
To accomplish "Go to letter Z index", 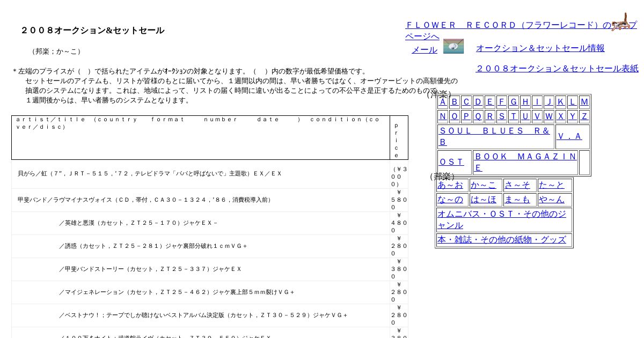I will (x=584, y=116).
